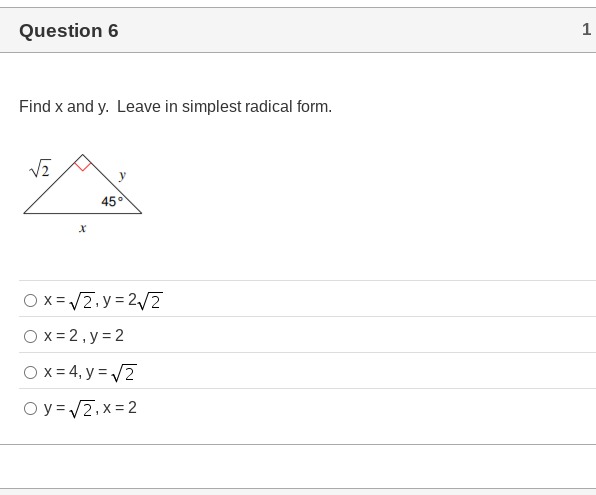Click the triangle's left slanted side line

pyautogui.click(x=53, y=184)
